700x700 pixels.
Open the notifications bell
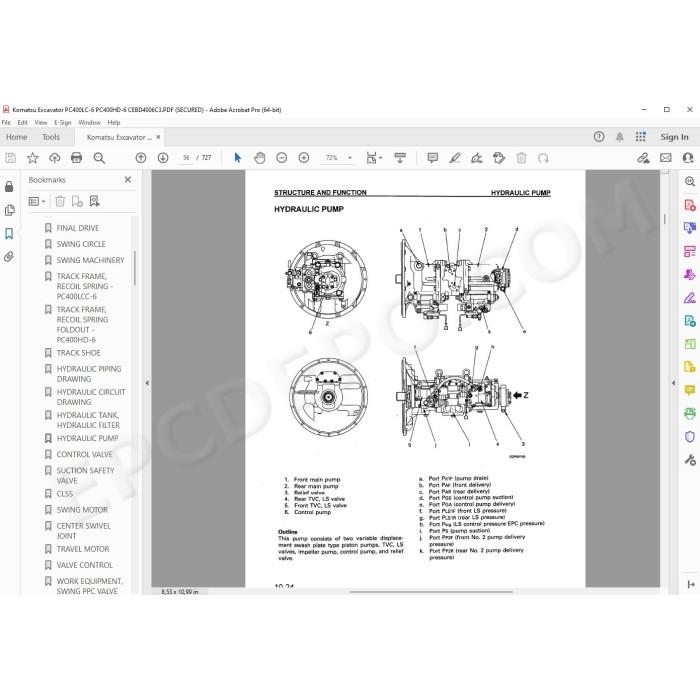click(620, 137)
